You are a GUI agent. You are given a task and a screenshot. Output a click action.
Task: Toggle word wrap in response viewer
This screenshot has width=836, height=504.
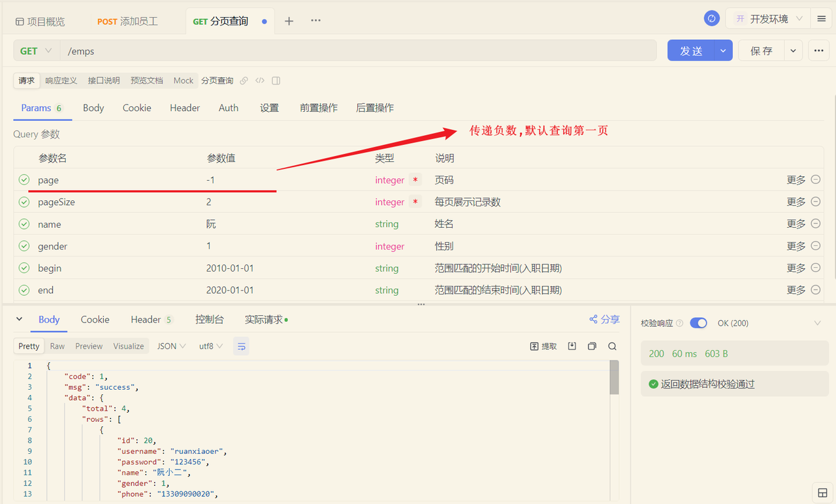[x=241, y=347]
